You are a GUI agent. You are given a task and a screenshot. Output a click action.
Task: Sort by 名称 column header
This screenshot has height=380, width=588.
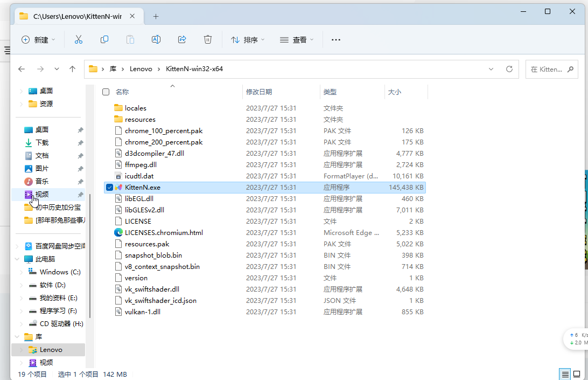[x=122, y=92]
